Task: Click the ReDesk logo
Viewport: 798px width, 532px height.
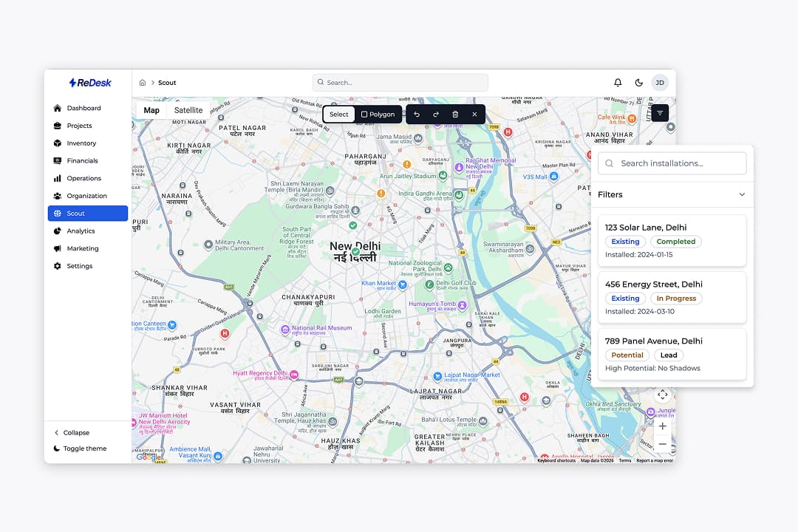Action: (90, 83)
